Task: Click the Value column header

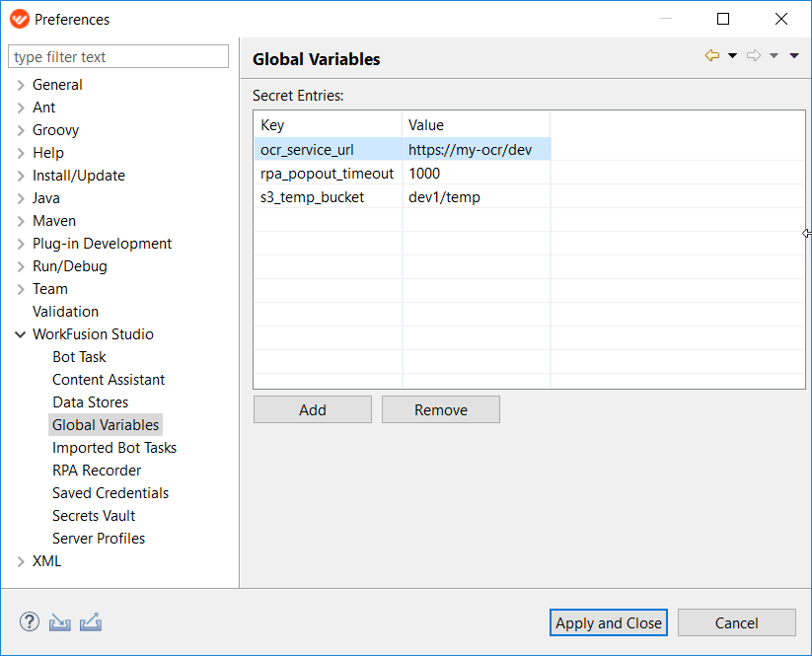Action: (477, 124)
